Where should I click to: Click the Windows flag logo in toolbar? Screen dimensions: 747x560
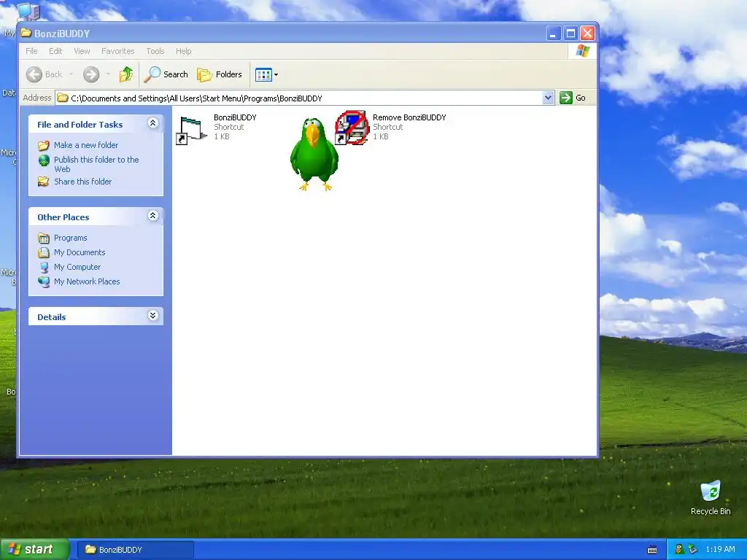(582, 51)
